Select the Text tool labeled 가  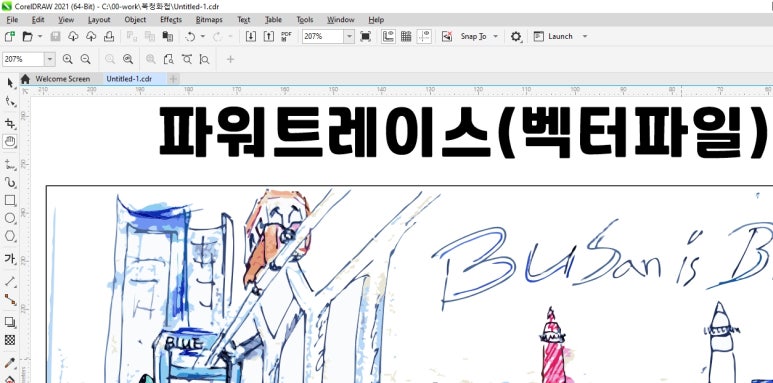point(10,258)
